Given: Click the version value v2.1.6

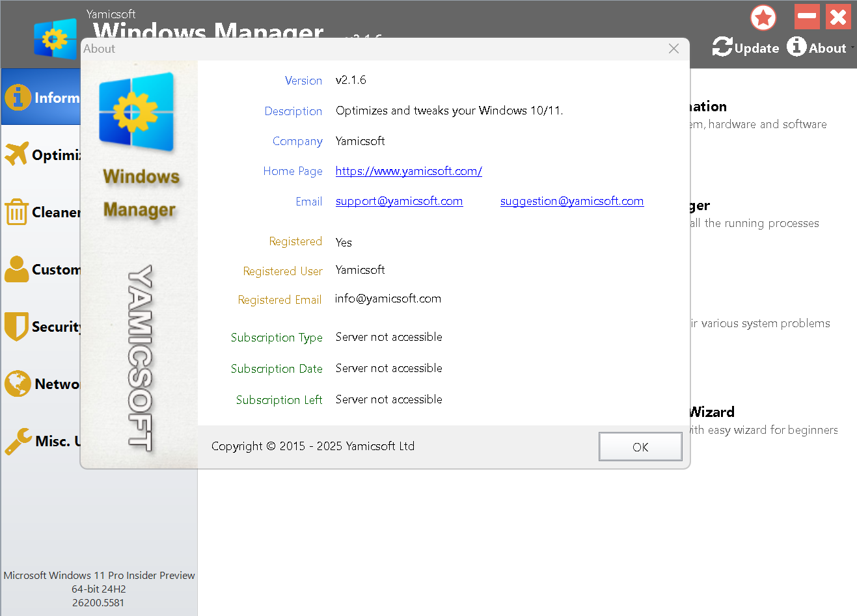Looking at the screenshot, I should [x=351, y=80].
